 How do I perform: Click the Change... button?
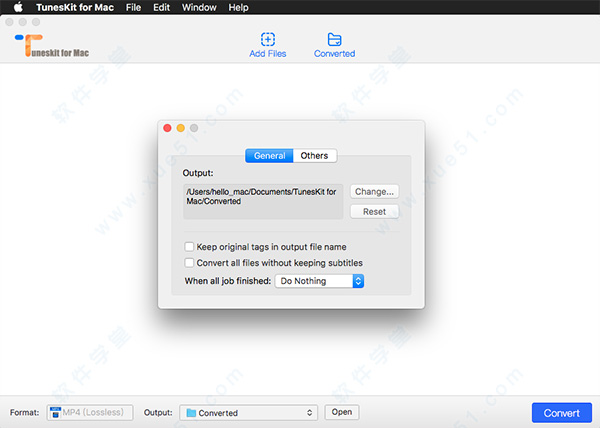(x=375, y=192)
